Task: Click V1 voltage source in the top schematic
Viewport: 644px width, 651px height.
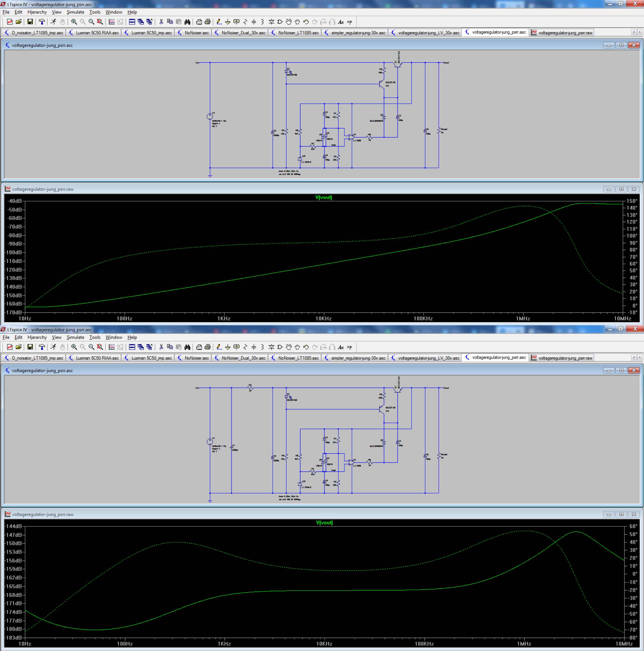Action: [210, 116]
